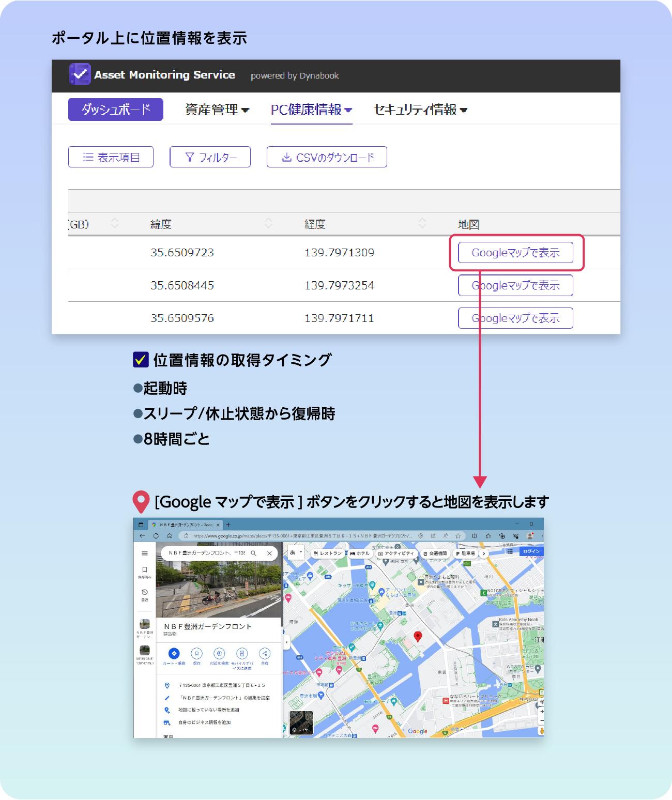Click 地図に載っていない場所を追加
Image resolution: width=672 pixels, height=800 pixels.
pos(209,710)
